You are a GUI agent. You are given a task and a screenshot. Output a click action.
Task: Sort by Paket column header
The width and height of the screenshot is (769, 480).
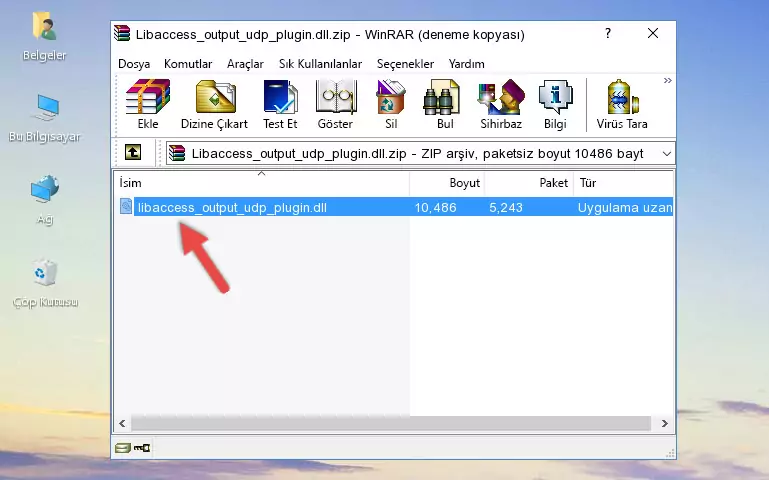(x=529, y=182)
